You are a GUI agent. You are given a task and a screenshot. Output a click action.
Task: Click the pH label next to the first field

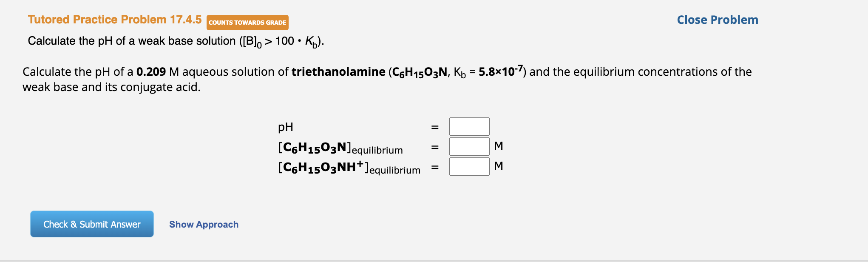285,127
